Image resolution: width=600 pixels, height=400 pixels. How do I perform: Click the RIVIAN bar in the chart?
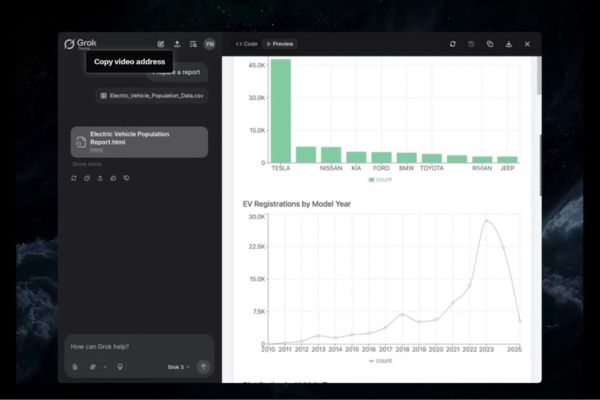482,160
